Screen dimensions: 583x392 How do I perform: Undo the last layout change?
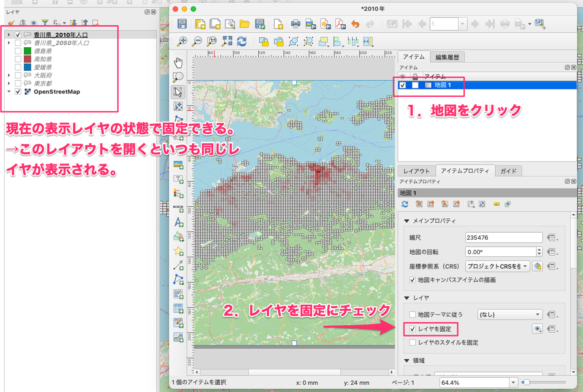click(355, 24)
